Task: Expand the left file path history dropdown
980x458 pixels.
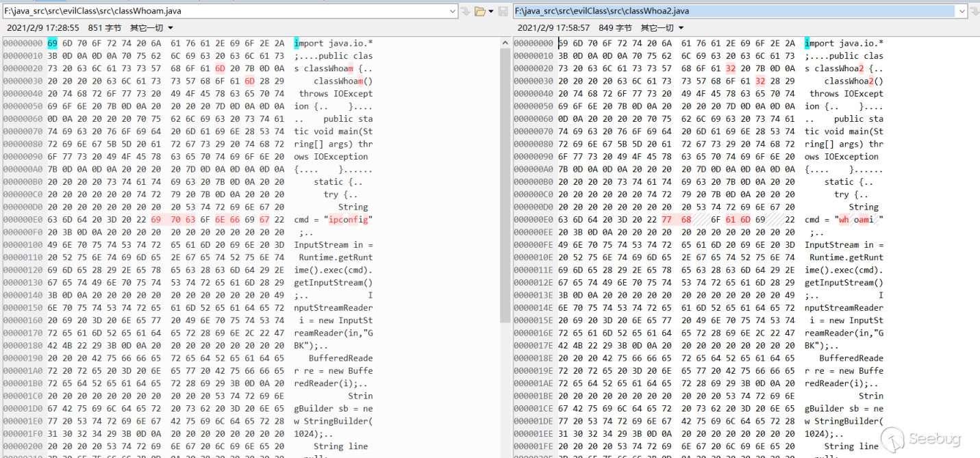Action: pos(453,11)
